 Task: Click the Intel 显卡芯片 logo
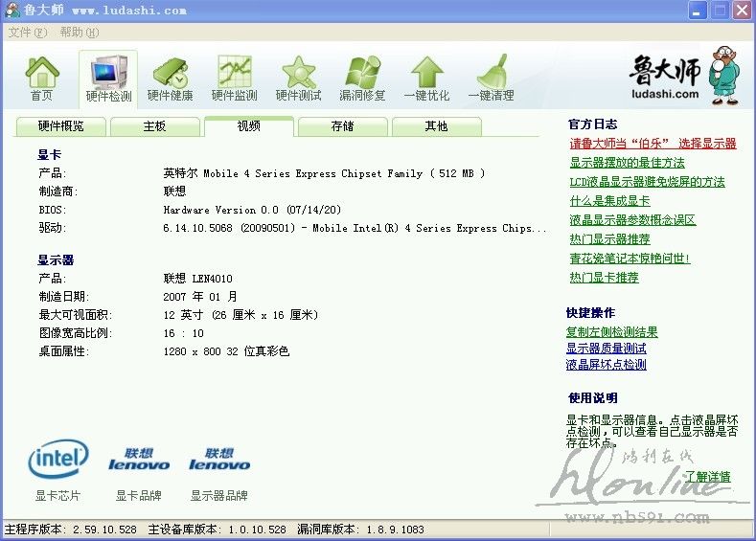pos(58,460)
